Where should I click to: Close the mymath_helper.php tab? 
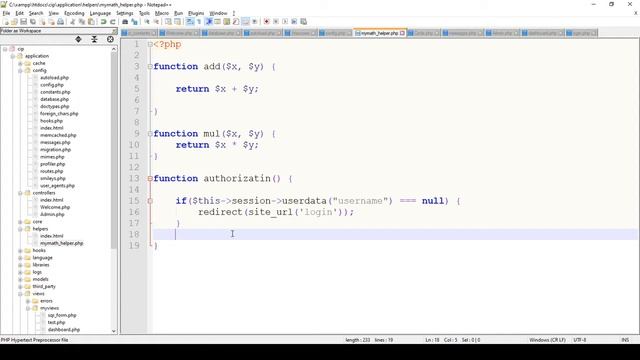pyautogui.click(x=402, y=33)
